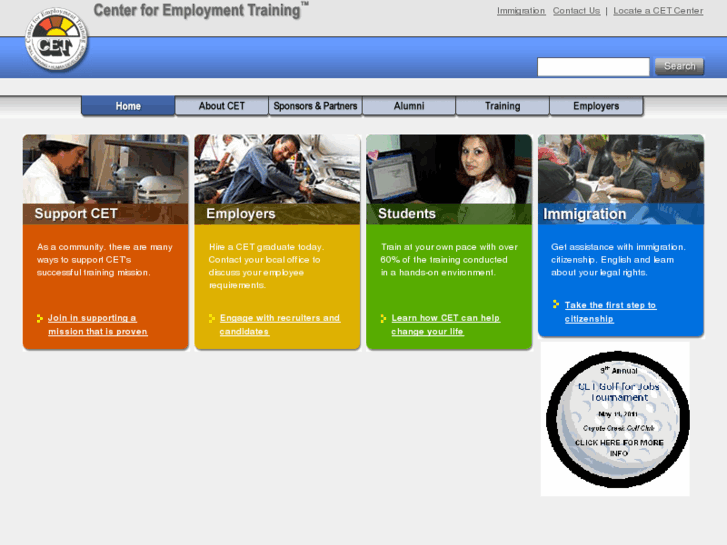Click yellow arrow bullet beside Engage with recruiters
This screenshot has height=545, width=727.
click(x=212, y=318)
